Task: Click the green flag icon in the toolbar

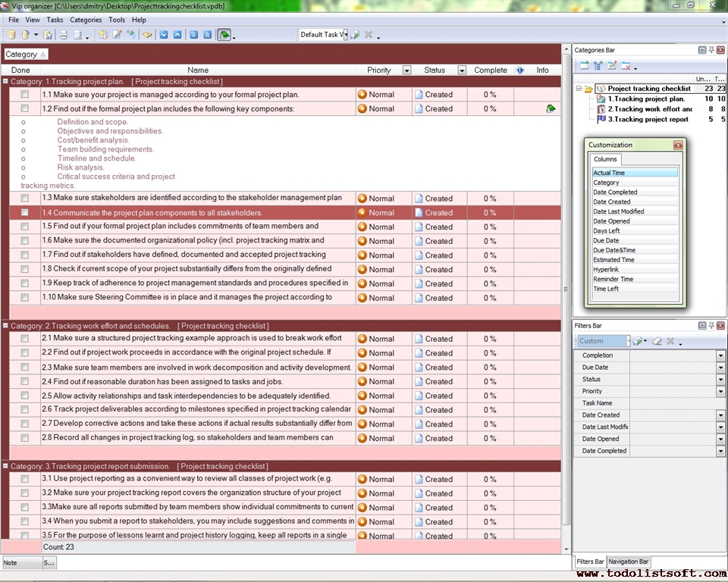Action: tap(224, 35)
